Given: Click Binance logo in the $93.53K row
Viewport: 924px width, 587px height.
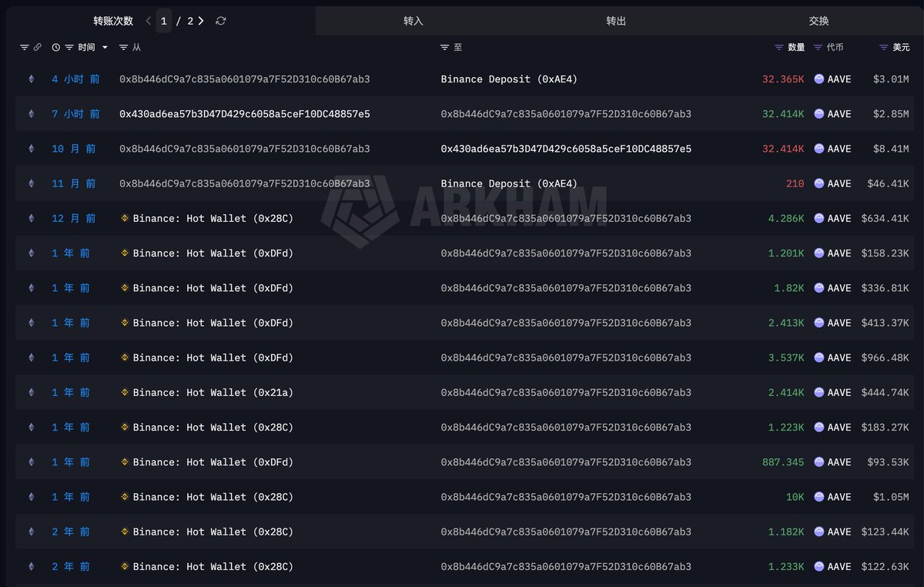Looking at the screenshot, I should 125,462.
